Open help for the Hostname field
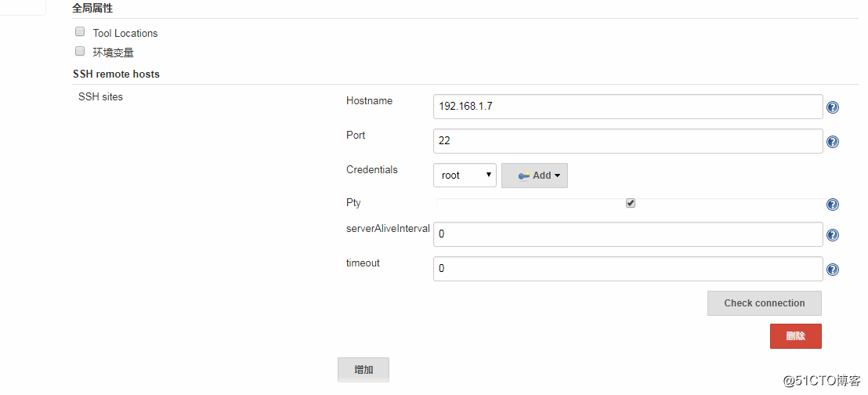This screenshot has width=868, height=395. coord(832,107)
